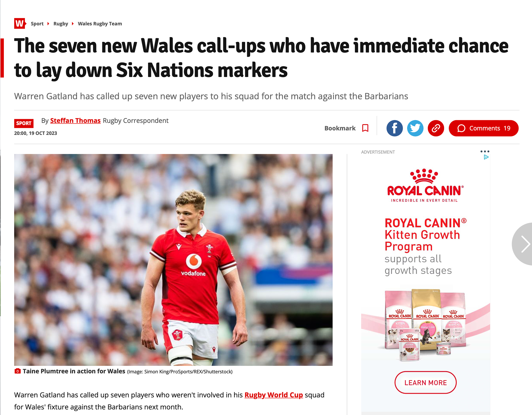
Task: Open the Taine Plumtree article photo
Action: [x=173, y=260]
